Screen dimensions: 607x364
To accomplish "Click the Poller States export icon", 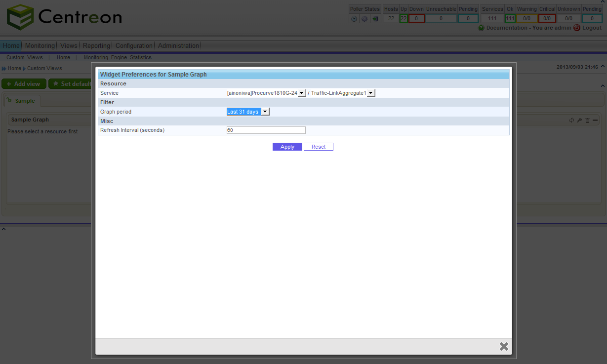I will pyautogui.click(x=375, y=18).
